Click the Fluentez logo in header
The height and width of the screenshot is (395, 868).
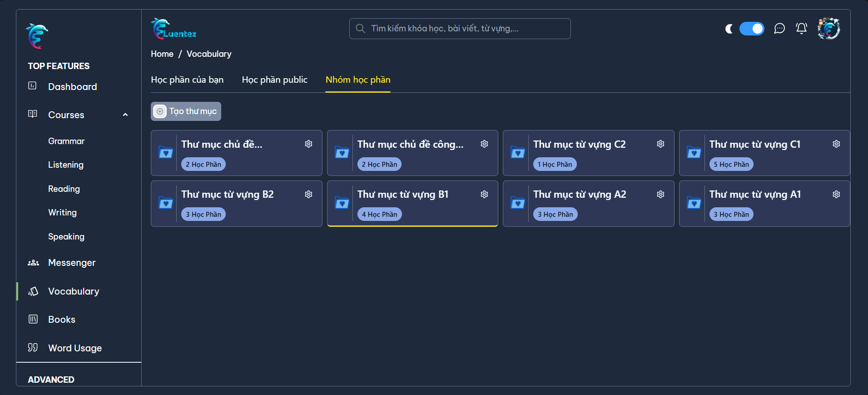pyautogui.click(x=174, y=29)
